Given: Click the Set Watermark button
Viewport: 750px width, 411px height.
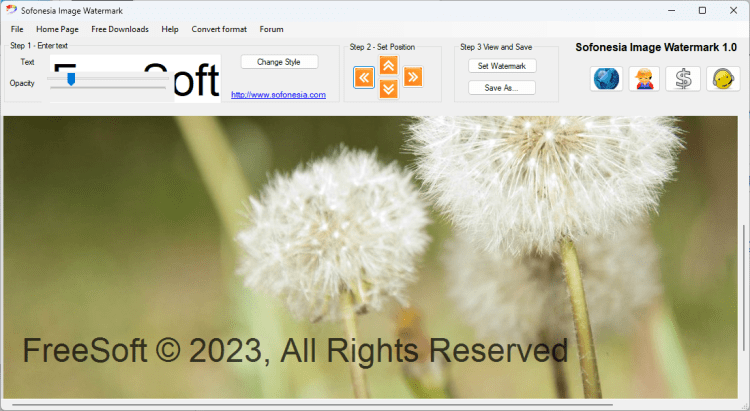Looking at the screenshot, I should [x=502, y=66].
